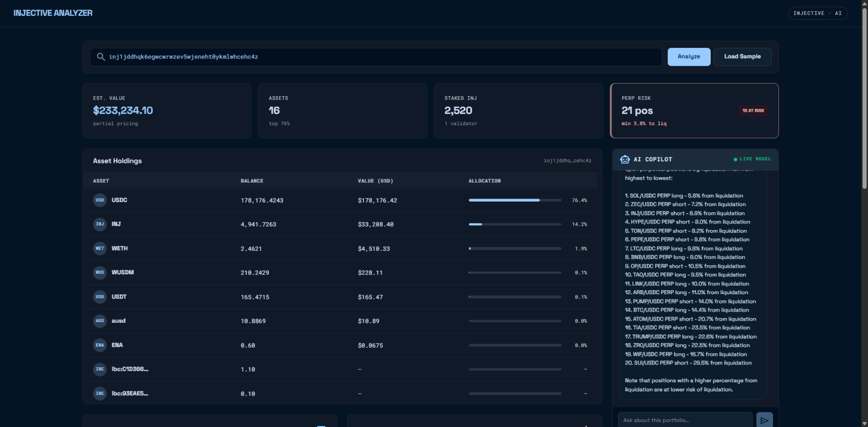The image size is (868, 427).
Task: Click WETH value $4,510.33
Action: click(374, 249)
